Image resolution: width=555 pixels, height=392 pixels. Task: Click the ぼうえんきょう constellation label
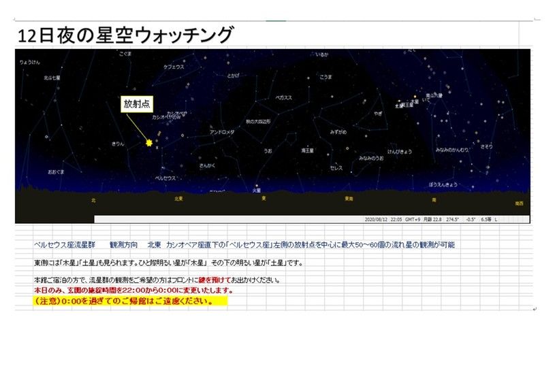[443, 184]
